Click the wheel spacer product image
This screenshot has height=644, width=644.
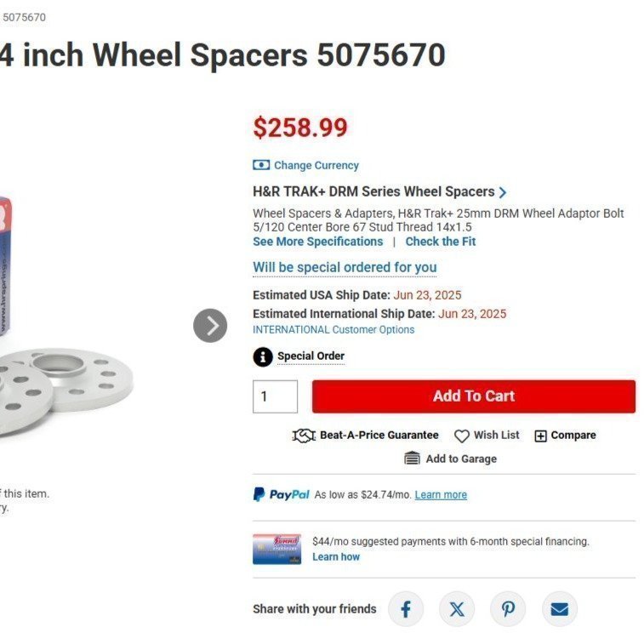click(68, 374)
